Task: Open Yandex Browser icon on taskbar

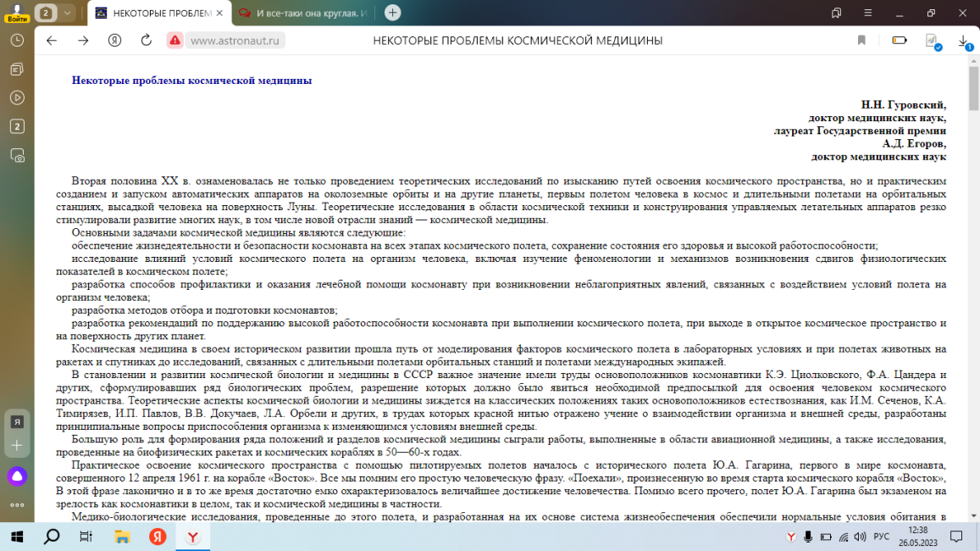Action: [192, 537]
